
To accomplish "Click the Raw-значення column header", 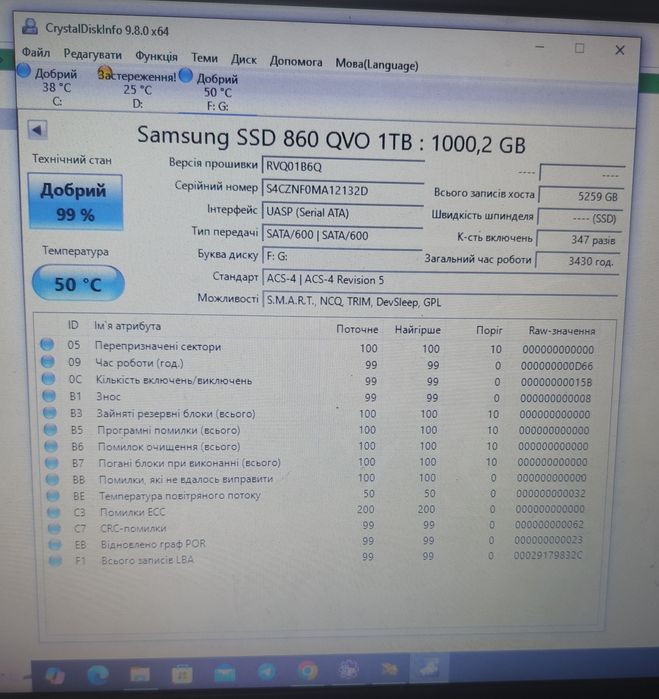I will click(562, 331).
